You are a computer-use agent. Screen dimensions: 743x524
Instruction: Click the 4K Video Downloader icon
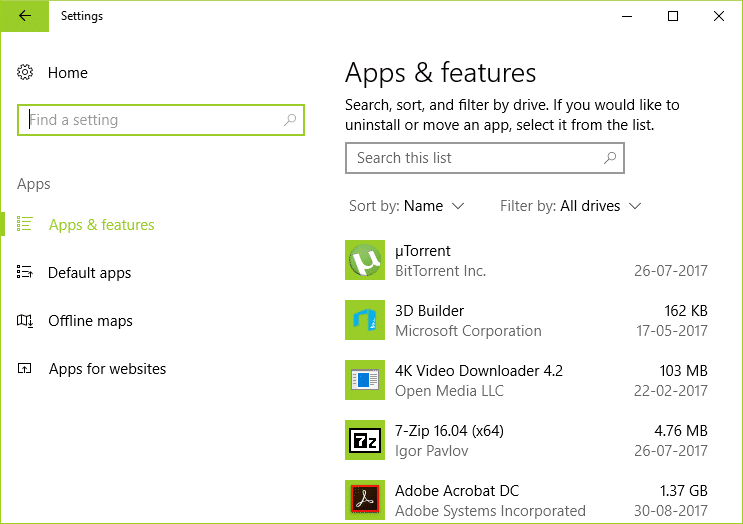364,380
